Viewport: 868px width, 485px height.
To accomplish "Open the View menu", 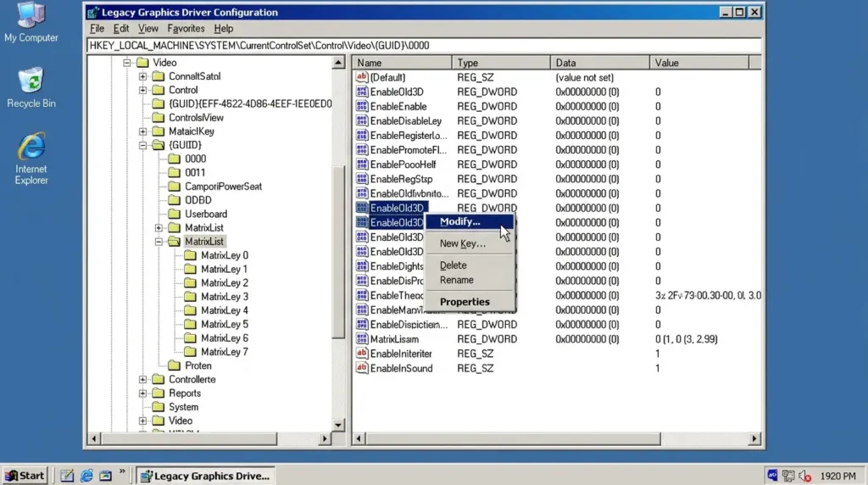I will pos(147,28).
